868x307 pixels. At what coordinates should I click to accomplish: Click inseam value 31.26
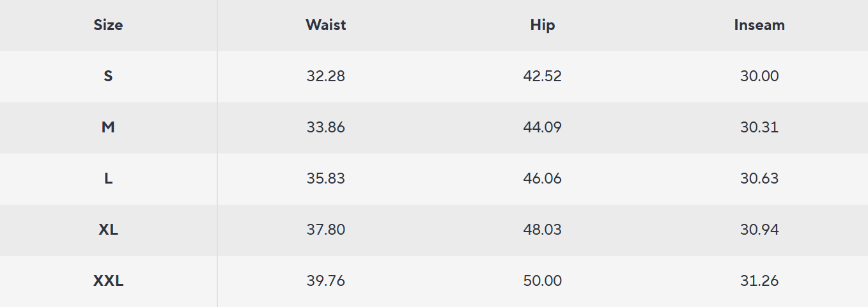tap(759, 281)
